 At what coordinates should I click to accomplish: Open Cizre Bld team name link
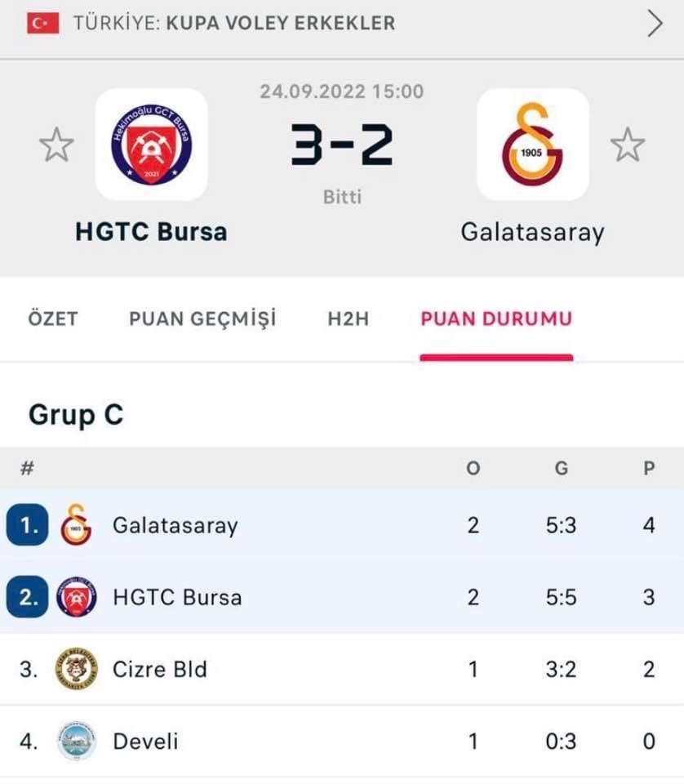click(160, 670)
